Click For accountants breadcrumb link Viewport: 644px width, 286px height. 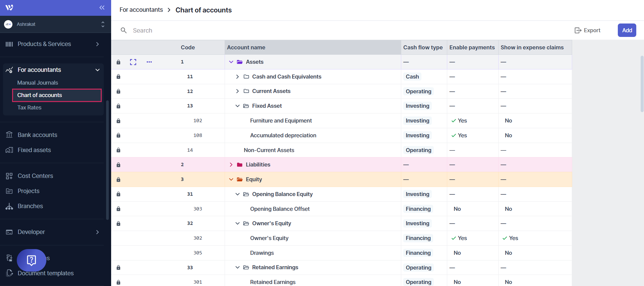pyautogui.click(x=141, y=10)
